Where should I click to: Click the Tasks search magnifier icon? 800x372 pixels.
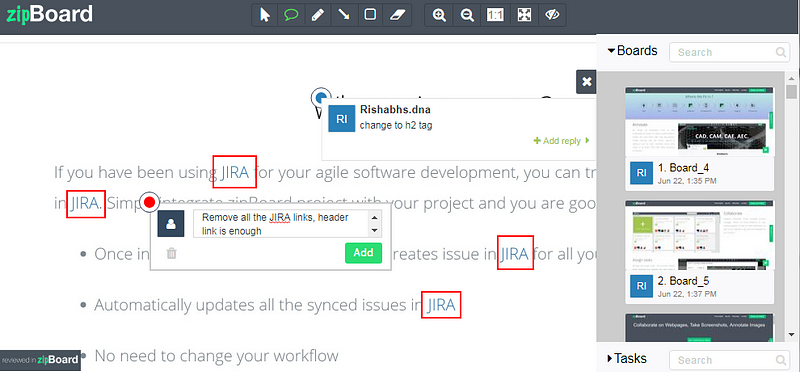pyautogui.click(x=781, y=360)
